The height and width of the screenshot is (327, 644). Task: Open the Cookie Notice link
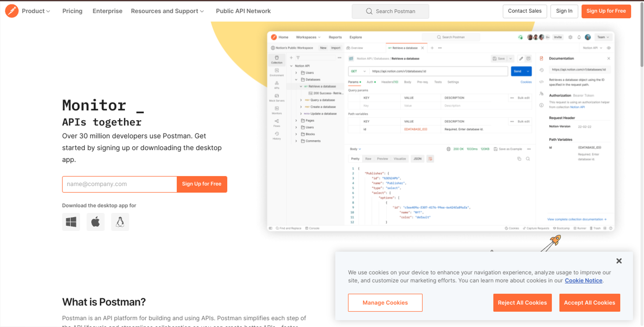583,281
